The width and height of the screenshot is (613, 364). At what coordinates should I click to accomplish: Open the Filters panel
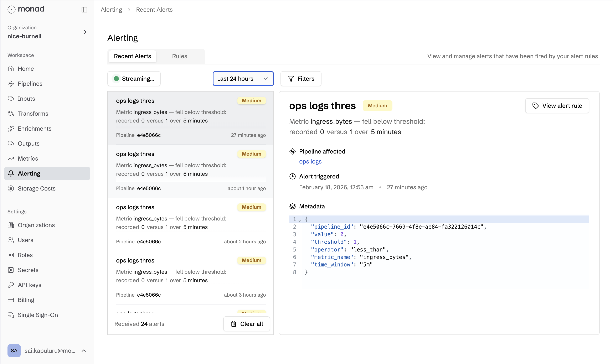click(x=301, y=79)
